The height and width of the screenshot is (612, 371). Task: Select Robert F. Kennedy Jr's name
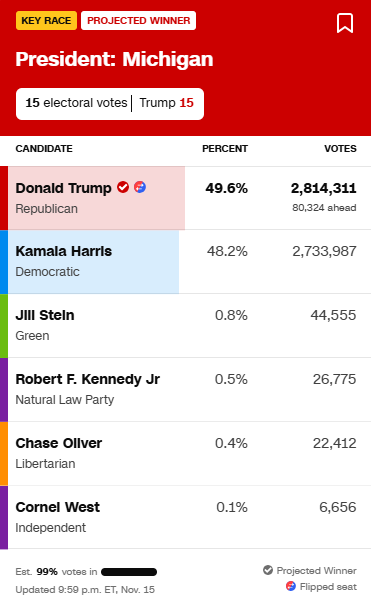tap(88, 379)
